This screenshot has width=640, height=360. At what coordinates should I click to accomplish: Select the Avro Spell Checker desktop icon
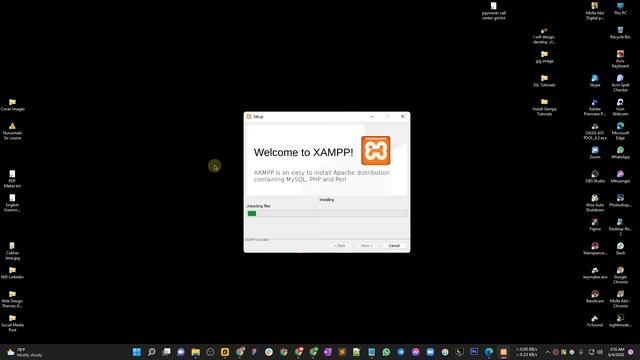point(620,83)
